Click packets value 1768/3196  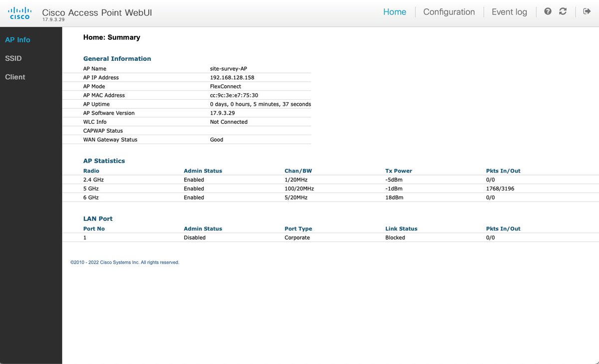click(500, 188)
